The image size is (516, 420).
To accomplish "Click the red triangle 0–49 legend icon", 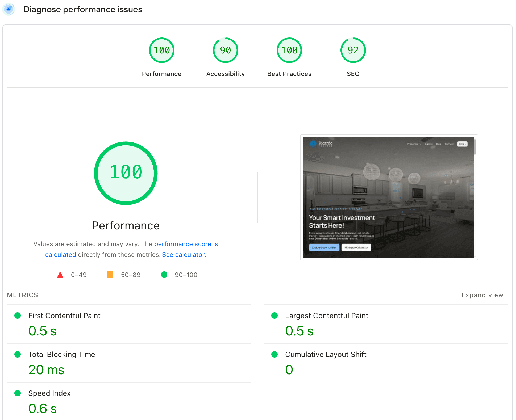I will (60, 275).
